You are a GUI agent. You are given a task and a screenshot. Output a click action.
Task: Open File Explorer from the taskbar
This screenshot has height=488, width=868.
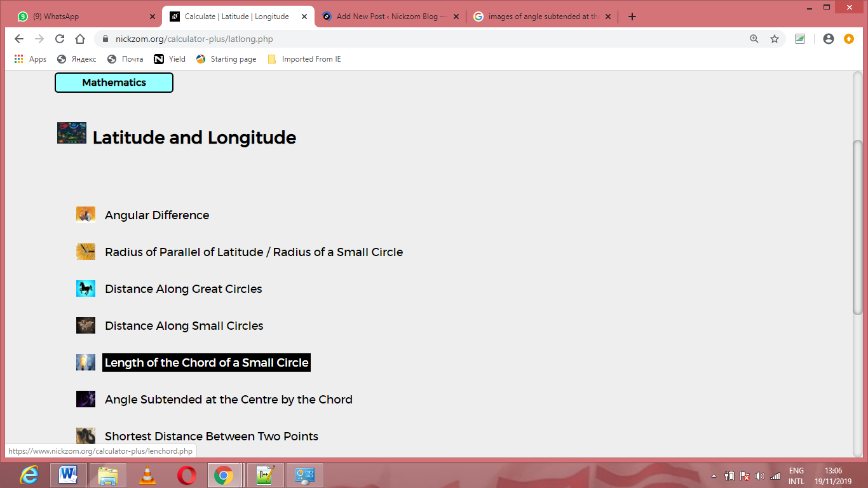coord(108,475)
